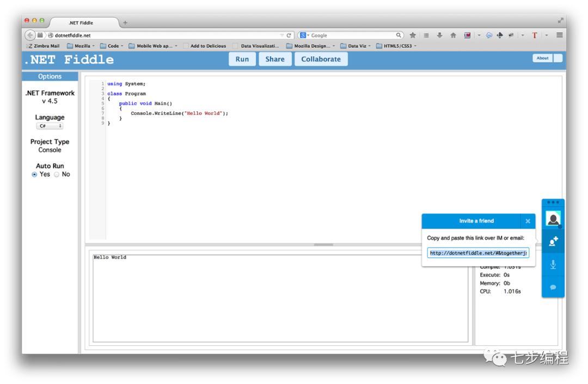Click the blank button beside About

(x=558, y=58)
